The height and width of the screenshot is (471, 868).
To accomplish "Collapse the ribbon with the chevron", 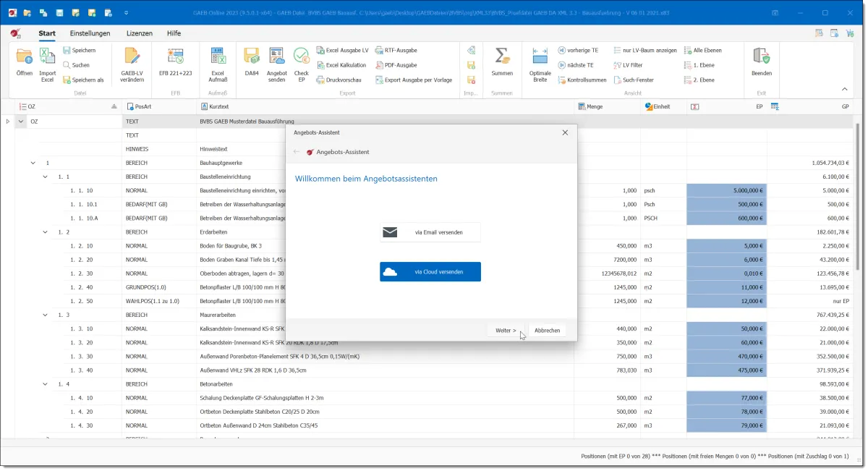I will (x=844, y=89).
